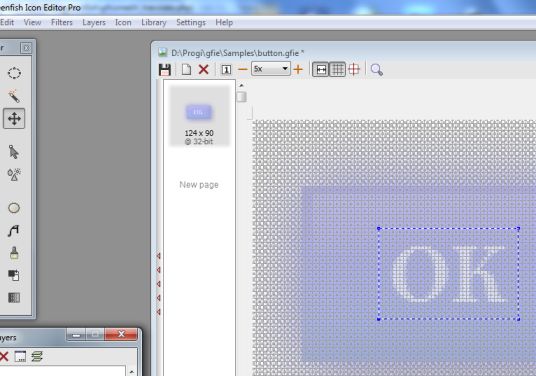Open the 5x zoom dropdown
Screen dimensions: 536x376
click(x=271, y=69)
